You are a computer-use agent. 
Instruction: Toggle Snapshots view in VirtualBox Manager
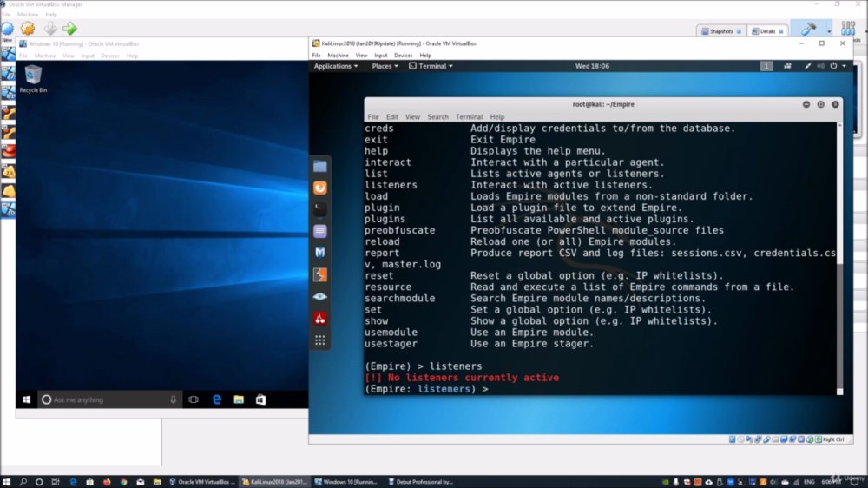click(720, 31)
